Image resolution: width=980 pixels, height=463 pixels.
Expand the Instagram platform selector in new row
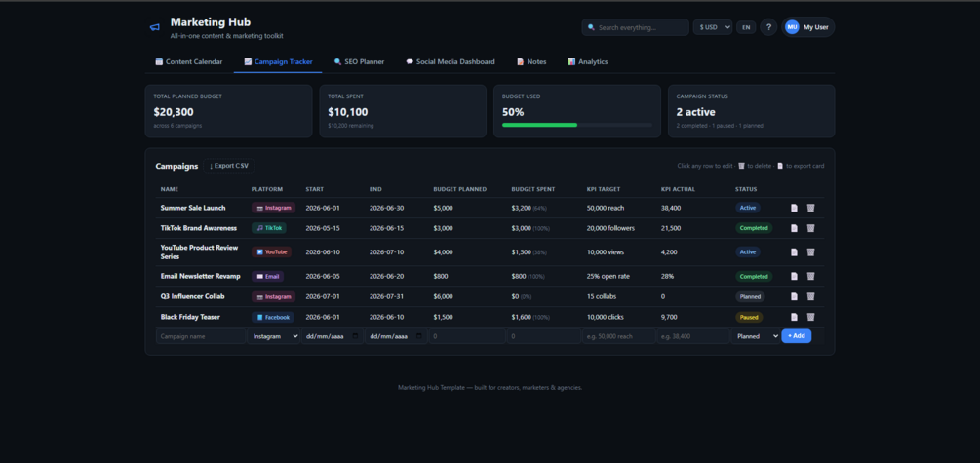pyautogui.click(x=274, y=336)
